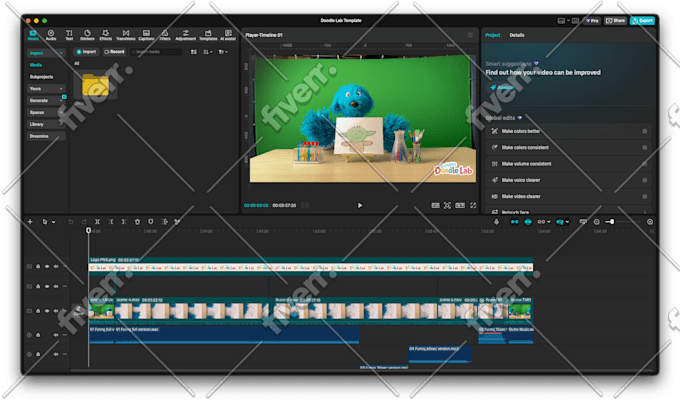The height and width of the screenshot is (403, 680).
Task: Open the Player-Timeline 01 hamburger menu
Action: tap(470, 35)
